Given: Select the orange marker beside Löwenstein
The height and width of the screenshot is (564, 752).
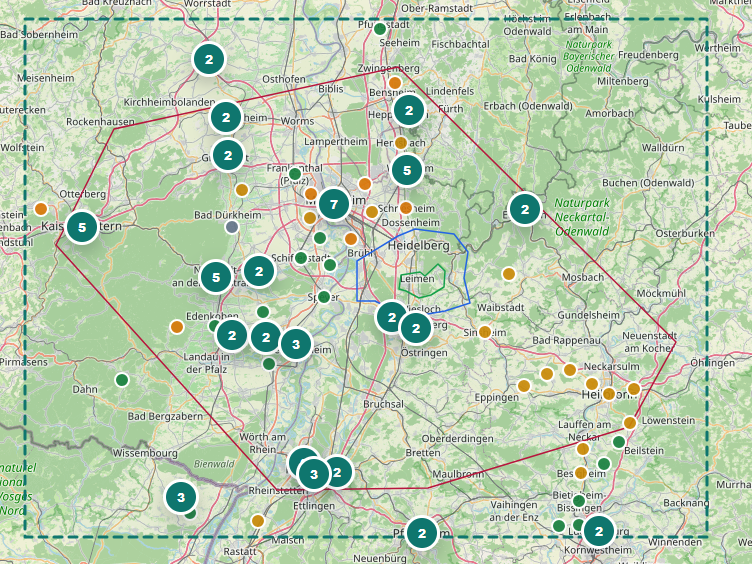Looking at the screenshot, I should [630, 423].
